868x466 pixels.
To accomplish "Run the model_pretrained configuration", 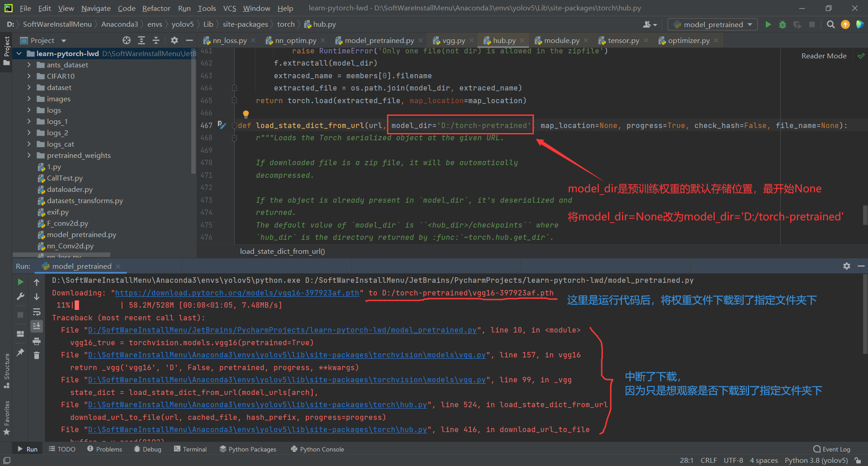I will tap(768, 24).
